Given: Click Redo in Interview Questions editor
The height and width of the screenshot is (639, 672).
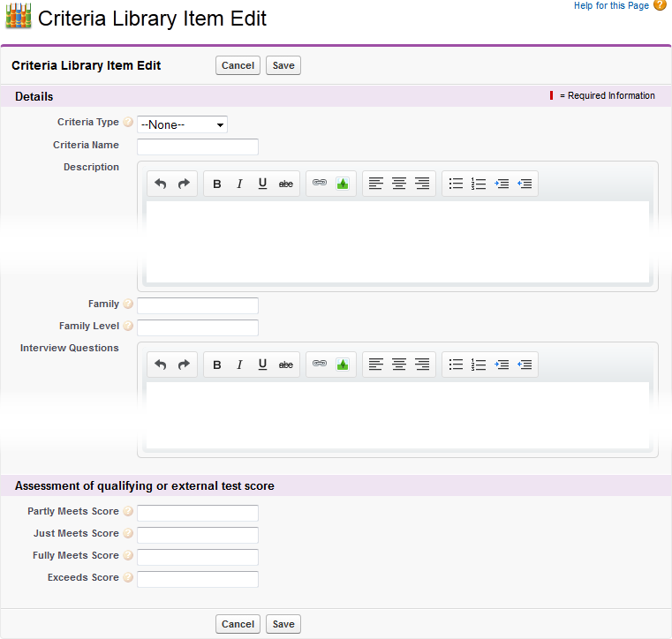Looking at the screenshot, I should point(184,365).
